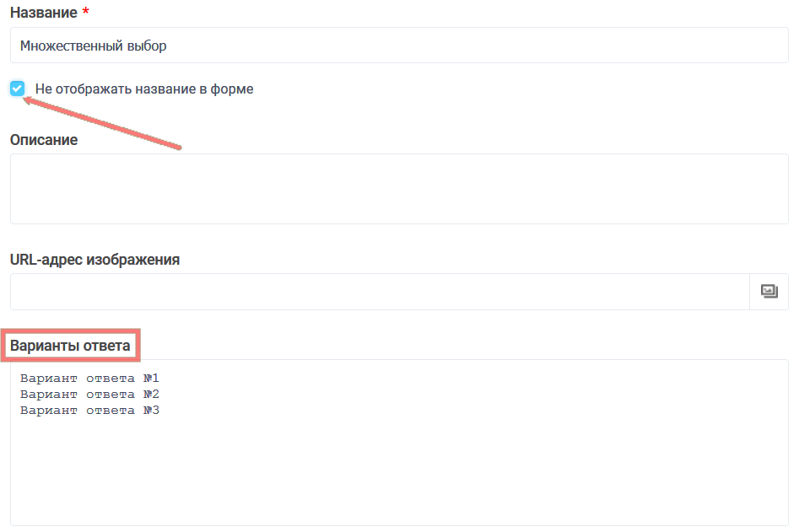Screen dimensions: 799x532
Task: Click the 'Множественный выбор' text in name field
Action: (x=93, y=46)
